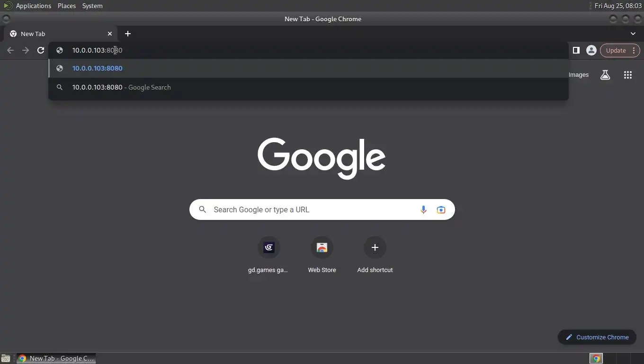Expand the tab search chevron

click(633, 34)
